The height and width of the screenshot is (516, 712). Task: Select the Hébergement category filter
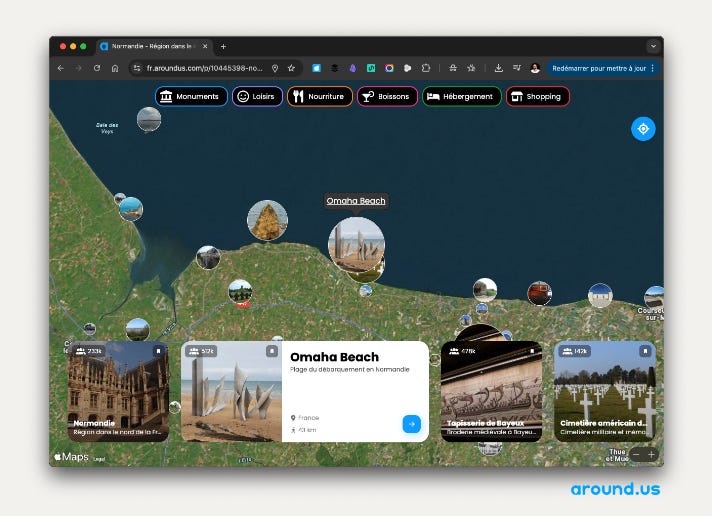click(x=461, y=96)
